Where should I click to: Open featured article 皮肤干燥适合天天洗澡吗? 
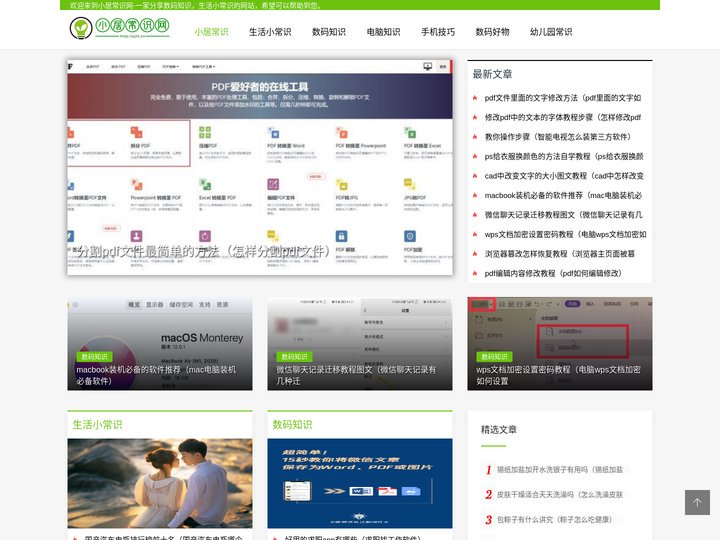560,495
